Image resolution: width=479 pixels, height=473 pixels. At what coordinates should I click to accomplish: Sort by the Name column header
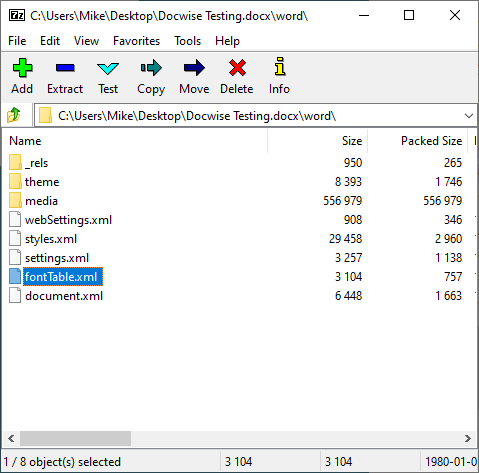(135, 141)
